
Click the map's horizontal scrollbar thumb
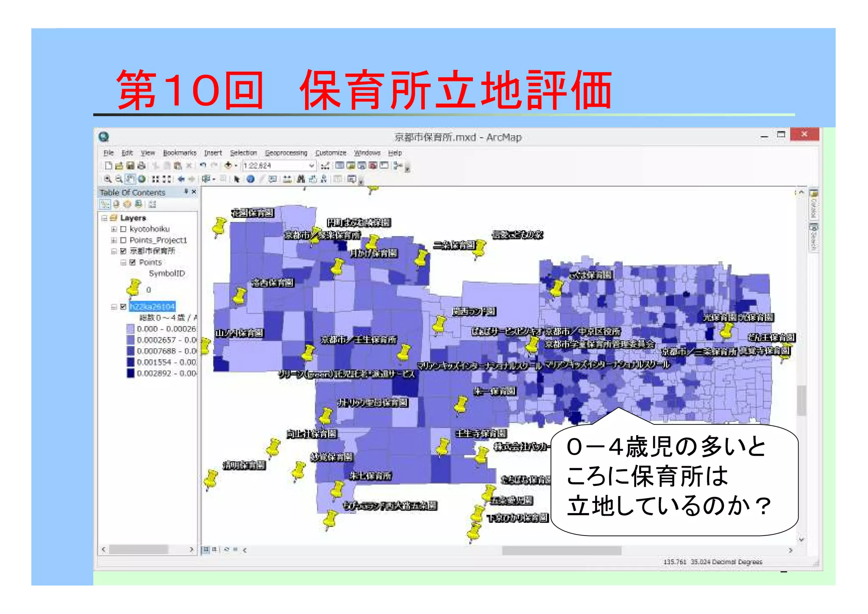561,550
